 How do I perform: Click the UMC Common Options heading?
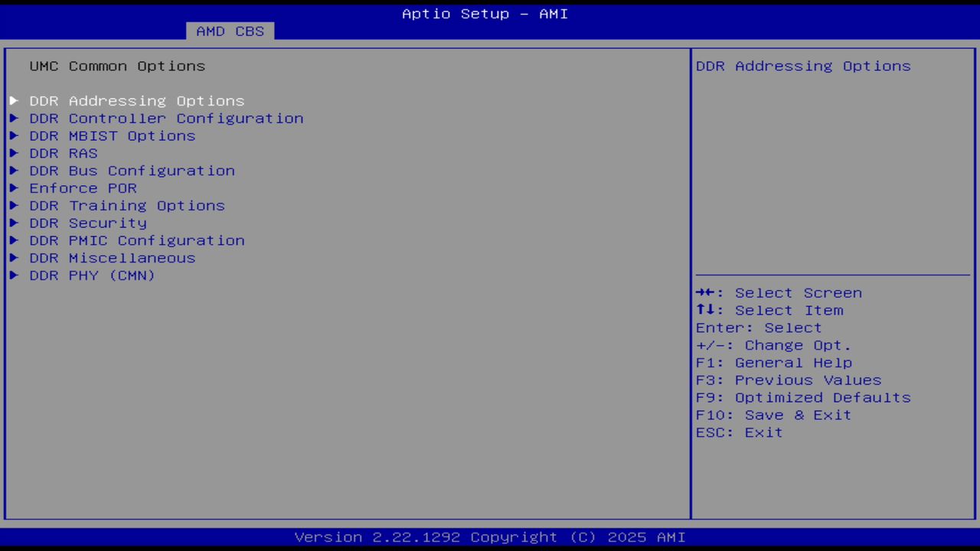[x=117, y=66]
